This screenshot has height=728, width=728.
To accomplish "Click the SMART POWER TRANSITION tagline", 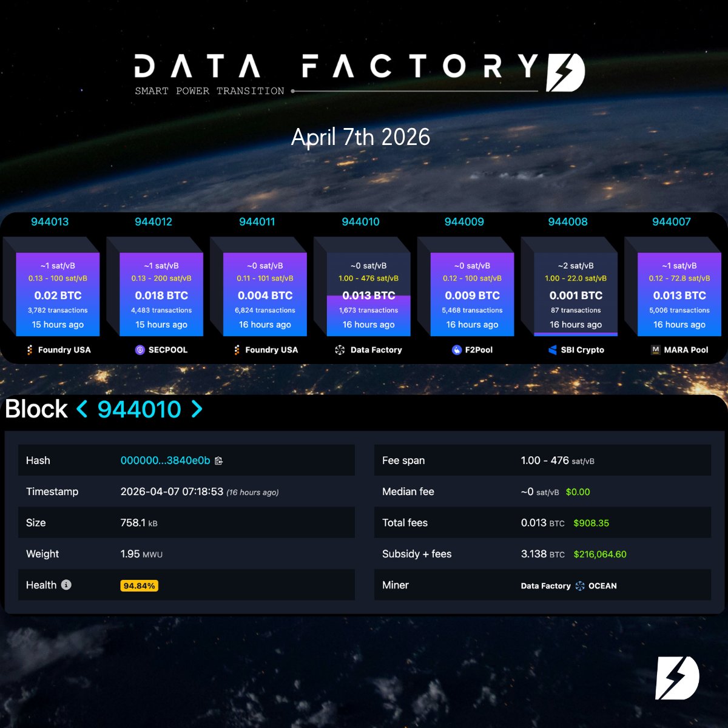I will click(x=209, y=91).
